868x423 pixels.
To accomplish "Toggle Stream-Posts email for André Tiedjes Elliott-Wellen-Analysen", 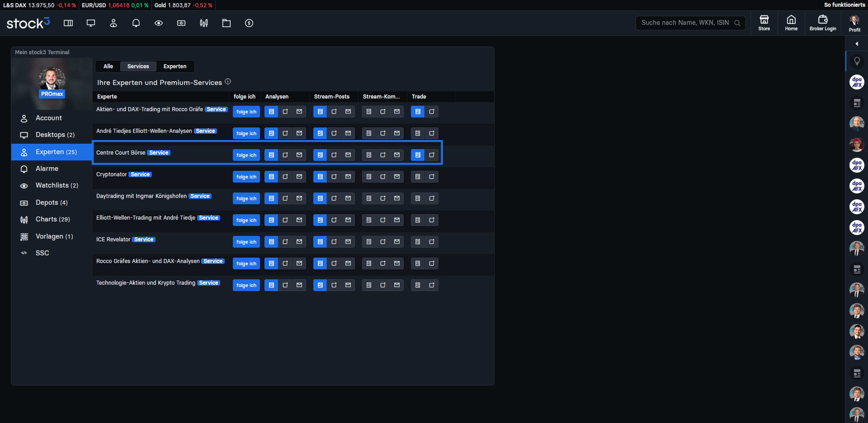I will pyautogui.click(x=348, y=133).
